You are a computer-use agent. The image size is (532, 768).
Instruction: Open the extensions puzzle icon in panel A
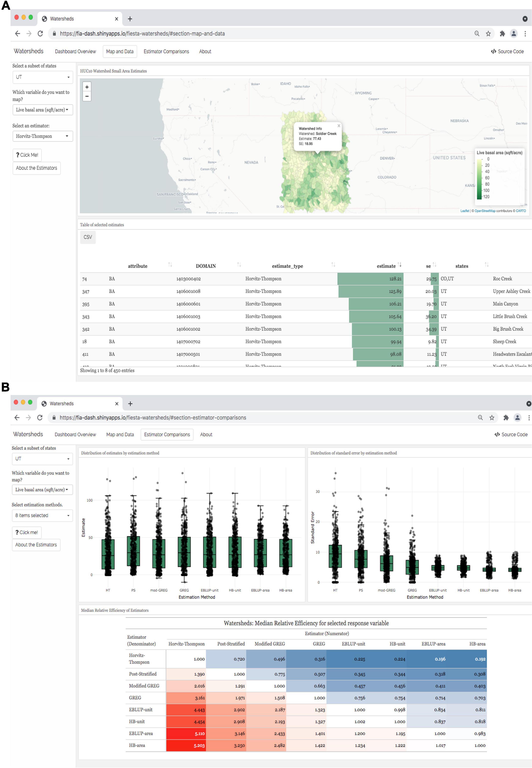point(502,34)
